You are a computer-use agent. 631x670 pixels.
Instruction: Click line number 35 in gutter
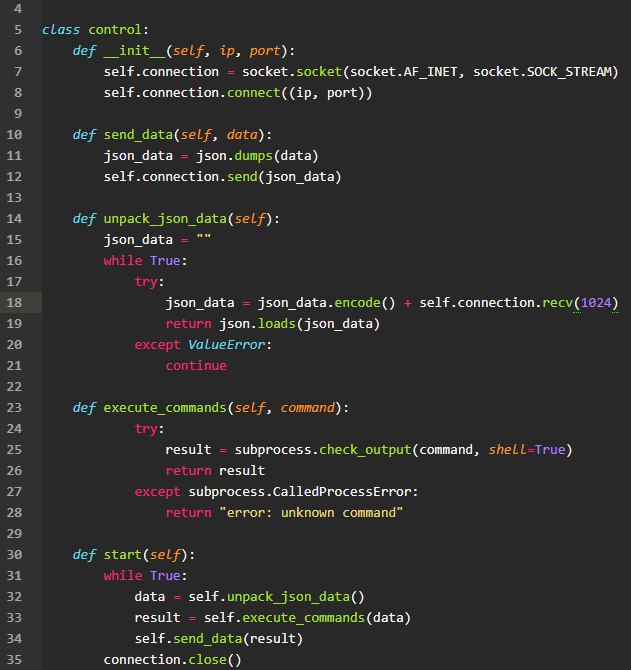point(14,660)
